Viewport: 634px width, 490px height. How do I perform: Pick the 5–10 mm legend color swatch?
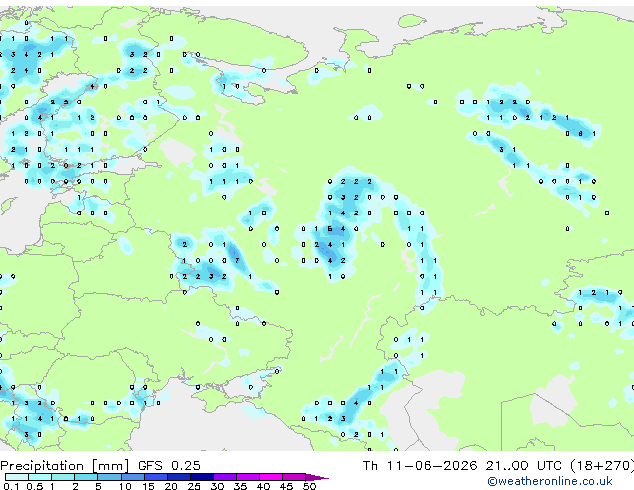click(x=109, y=477)
